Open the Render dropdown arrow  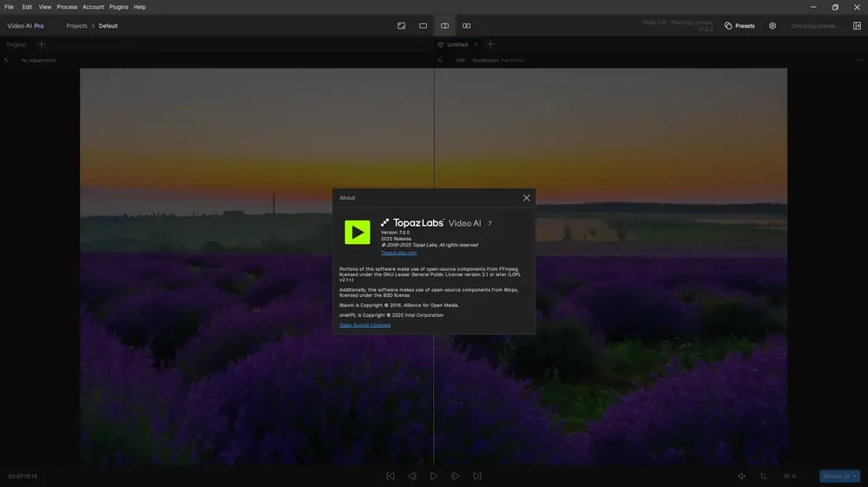click(855, 476)
